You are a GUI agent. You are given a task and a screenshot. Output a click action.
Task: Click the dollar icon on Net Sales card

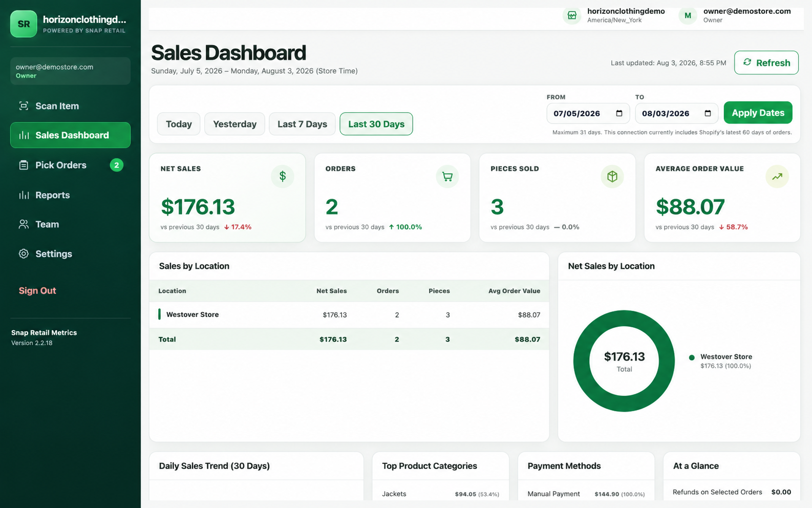tap(283, 177)
